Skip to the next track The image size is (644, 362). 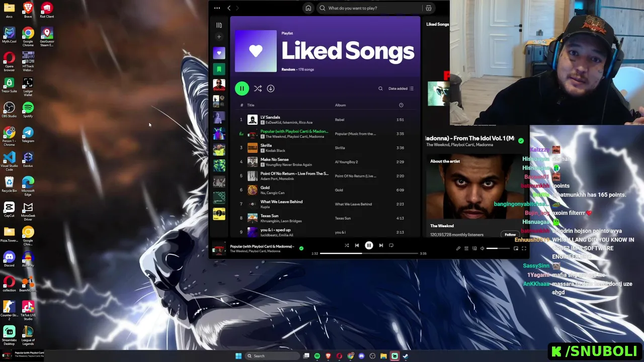pos(381,245)
